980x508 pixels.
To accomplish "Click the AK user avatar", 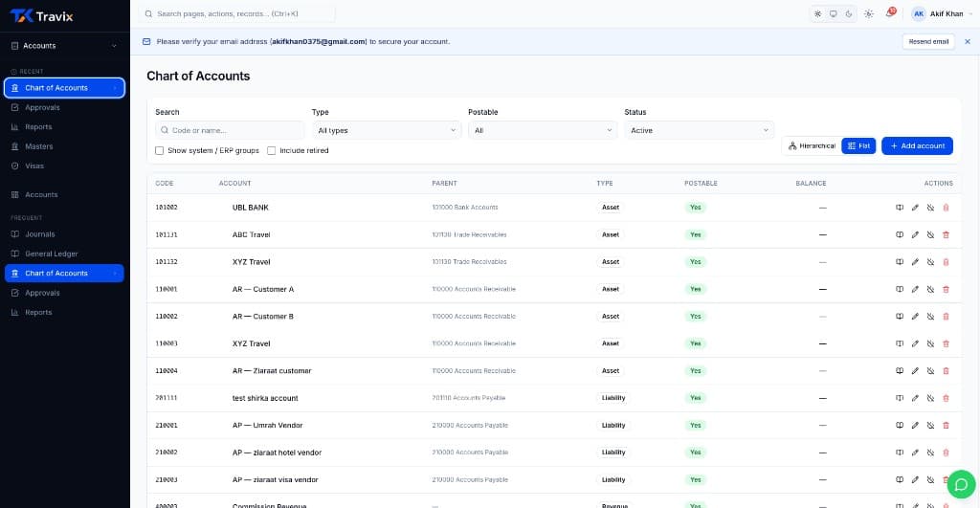I will [918, 13].
